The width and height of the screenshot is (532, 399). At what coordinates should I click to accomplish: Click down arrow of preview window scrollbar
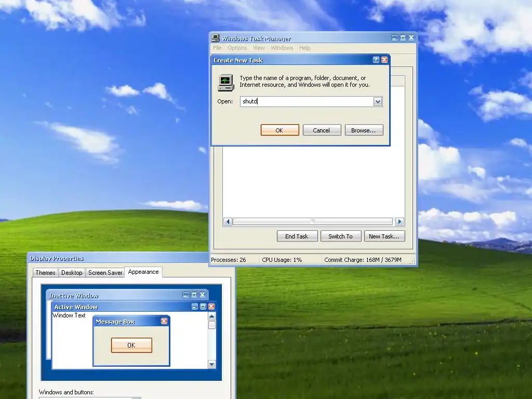point(212,365)
